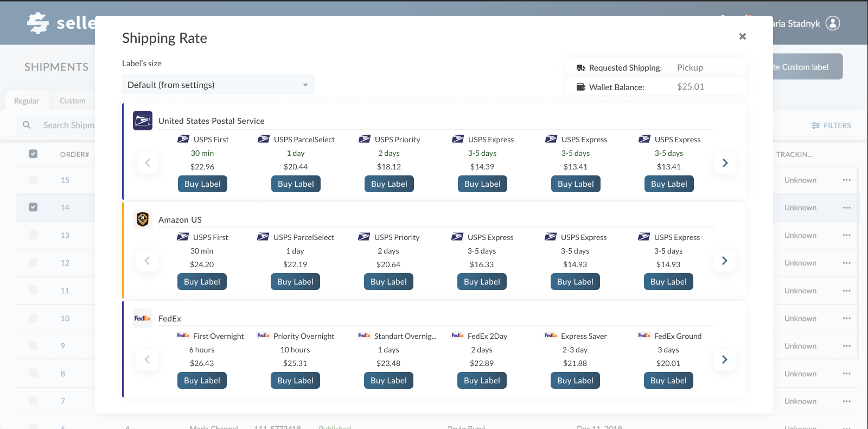868x429 pixels.
Task: Click the truck icon beside Requested Shipping
Action: click(x=580, y=68)
